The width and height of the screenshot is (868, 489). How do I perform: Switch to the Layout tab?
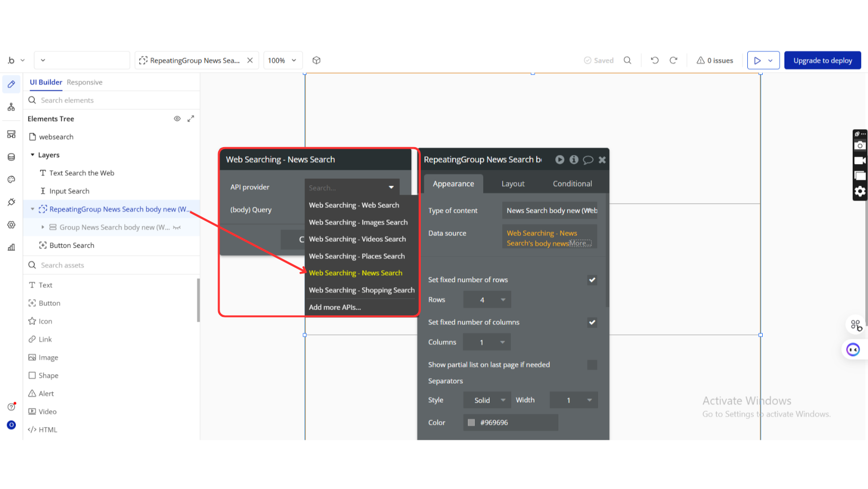[513, 184]
